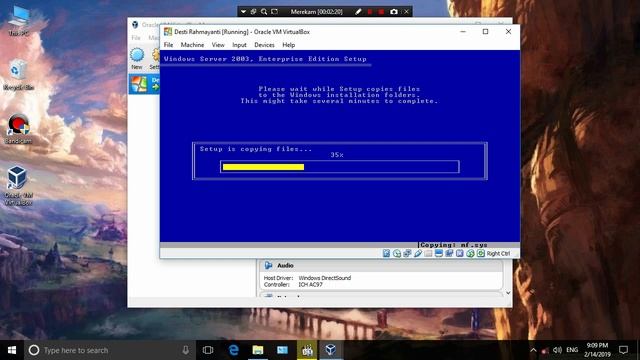Stop the screen recording

(381, 12)
